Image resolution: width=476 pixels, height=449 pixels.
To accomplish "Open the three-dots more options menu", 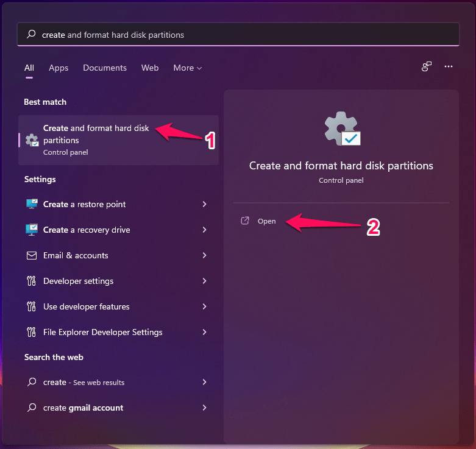I will click(x=449, y=67).
